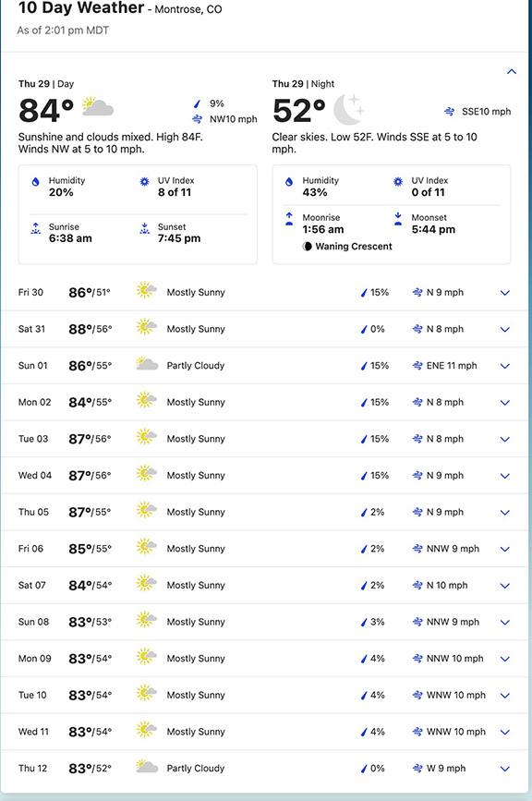The height and width of the screenshot is (801, 532).
Task: Click the moonrise icon
Action: pos(289,219)
